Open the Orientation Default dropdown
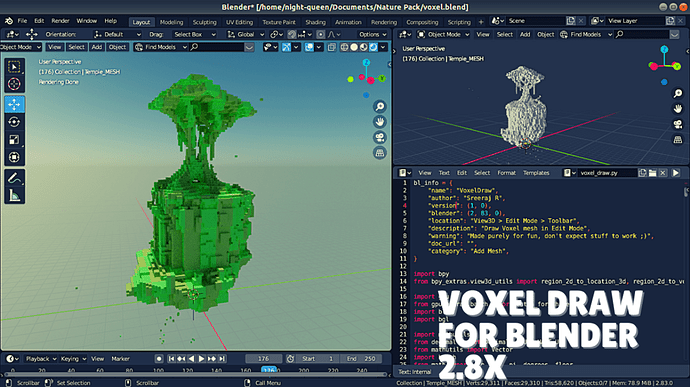The image size is (690, 387). tap(117, 34)
